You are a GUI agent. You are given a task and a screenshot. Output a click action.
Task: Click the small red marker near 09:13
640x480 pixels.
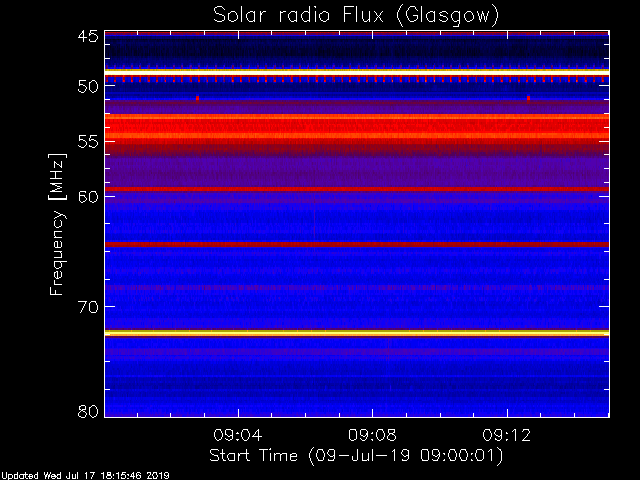tap(528, 98)
